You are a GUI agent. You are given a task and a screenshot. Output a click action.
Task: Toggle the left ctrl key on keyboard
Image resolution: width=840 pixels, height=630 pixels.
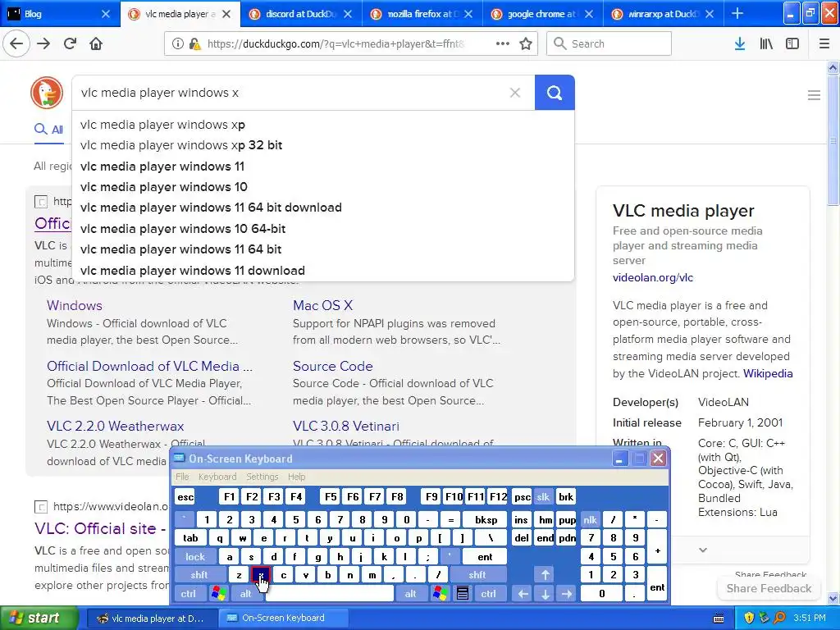tap(188, 594)
